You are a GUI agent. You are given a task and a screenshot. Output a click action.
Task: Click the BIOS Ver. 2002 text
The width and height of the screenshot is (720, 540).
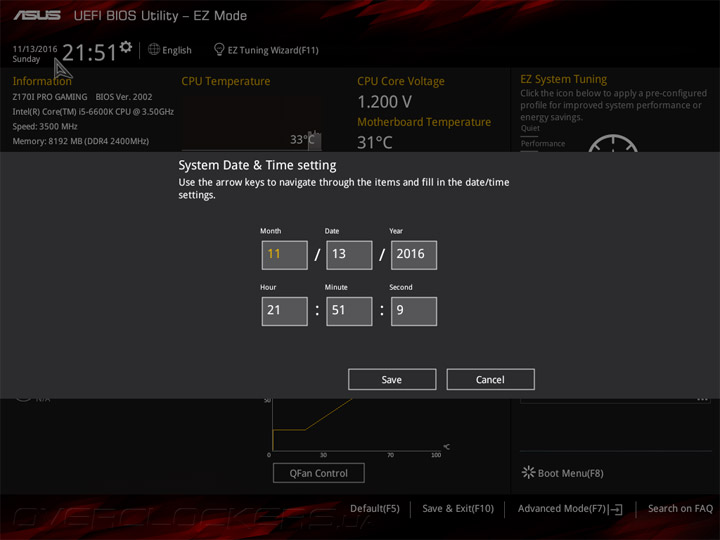pos(124,97)
